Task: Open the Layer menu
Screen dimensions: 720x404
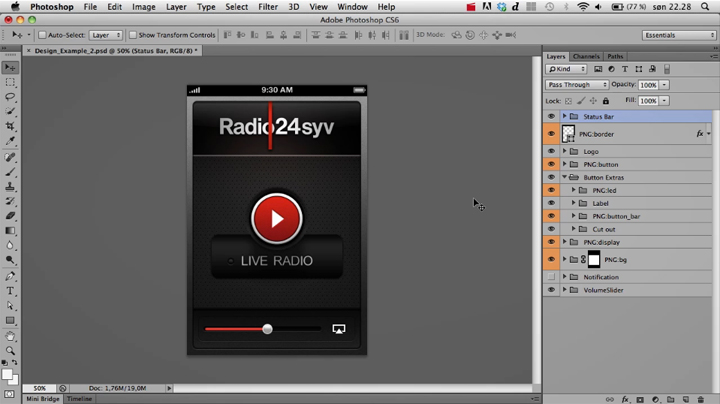Action: 176,7
